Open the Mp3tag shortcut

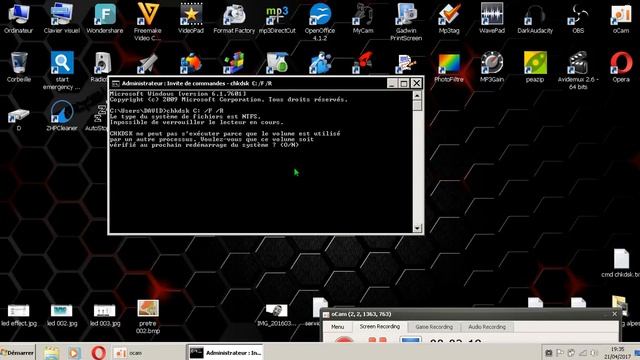click(x=449, y=19)
